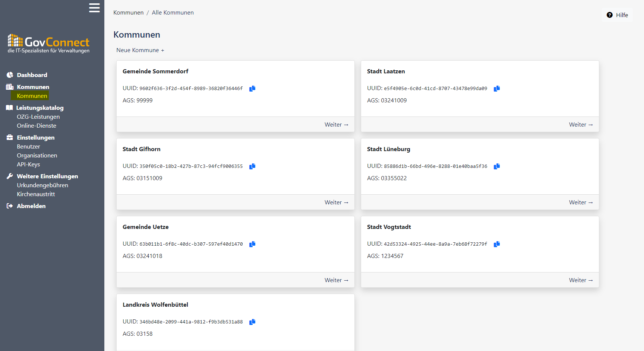Click the Landkreis Wolfenbüttel title
This screenshot has height=351, width=644.
pyautogui.click(x=155, y=304)
